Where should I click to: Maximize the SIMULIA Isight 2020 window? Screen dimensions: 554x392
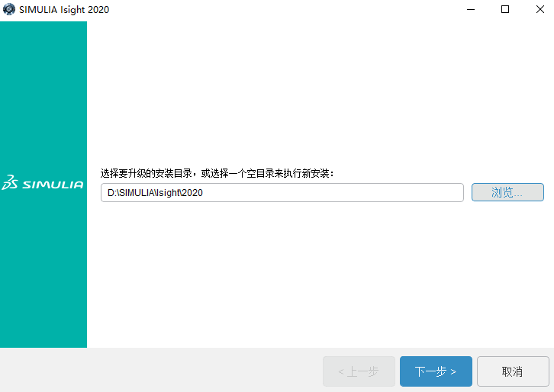[x=505, y=10]
